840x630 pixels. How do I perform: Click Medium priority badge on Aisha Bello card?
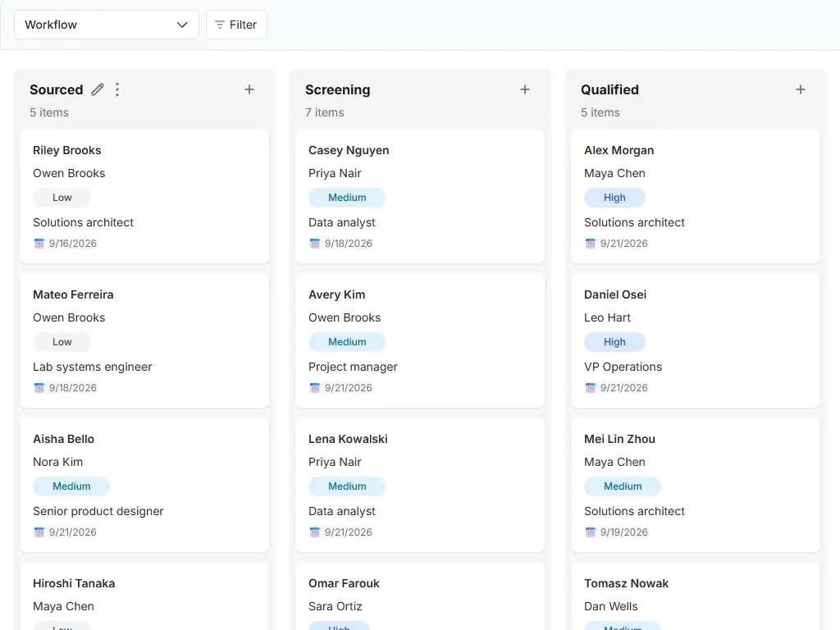click(71, 486)
